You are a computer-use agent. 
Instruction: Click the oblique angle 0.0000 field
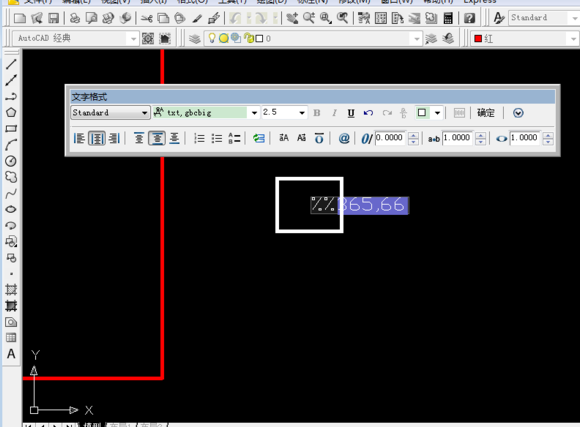click(x=390, y=138)
